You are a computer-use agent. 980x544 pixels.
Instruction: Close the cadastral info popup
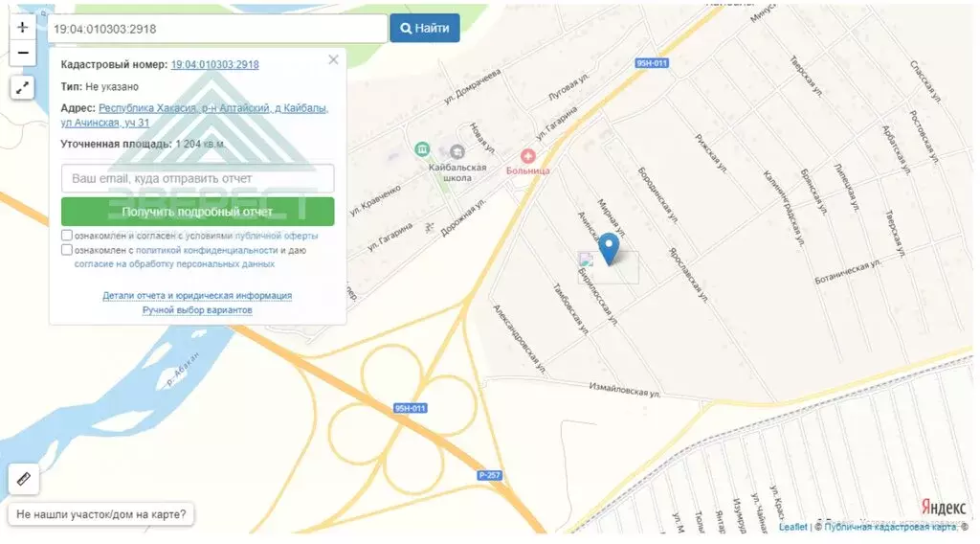333,59
